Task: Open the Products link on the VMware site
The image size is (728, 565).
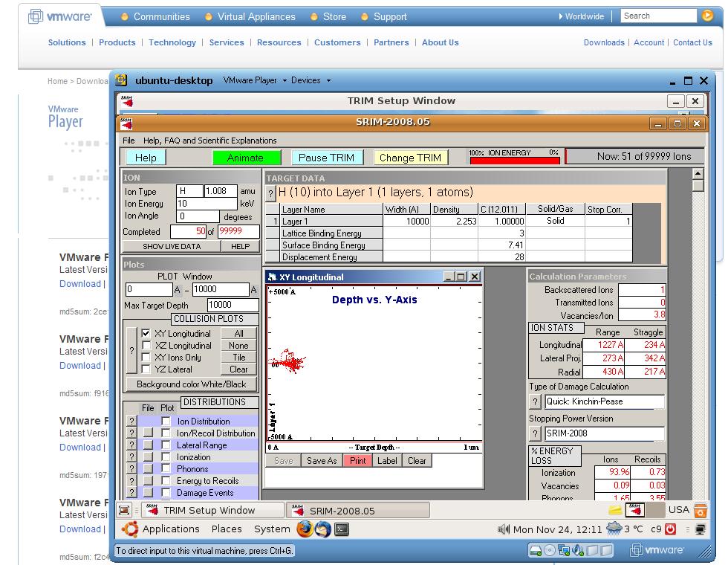Action: click(x=117, y=42)
